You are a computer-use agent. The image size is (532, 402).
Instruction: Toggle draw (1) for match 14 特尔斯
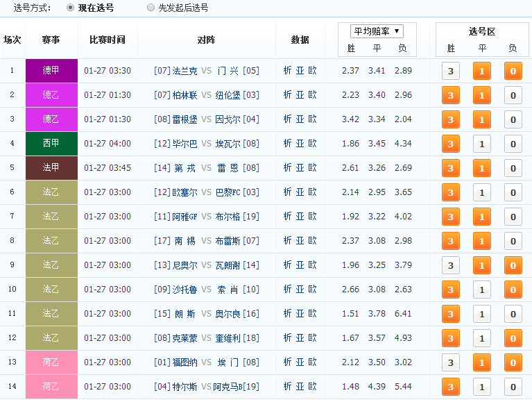pyautogui.click(x=482, y=387)
